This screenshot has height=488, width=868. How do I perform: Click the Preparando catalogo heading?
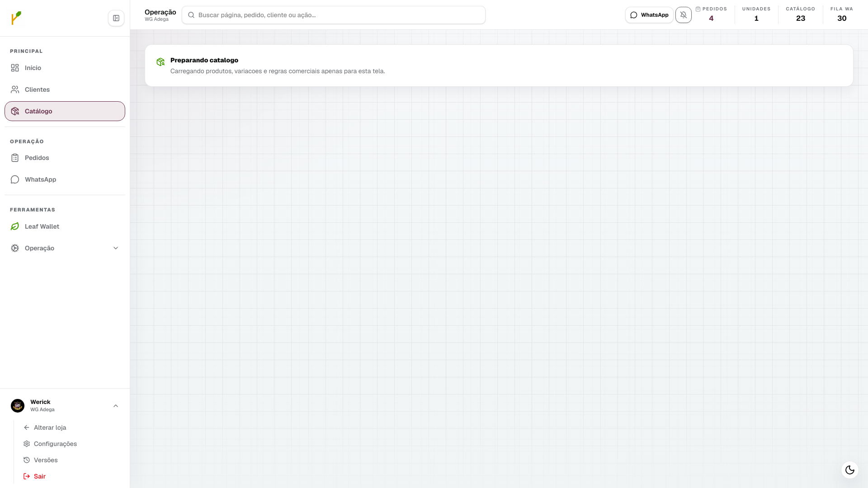(x=204, y=60)
